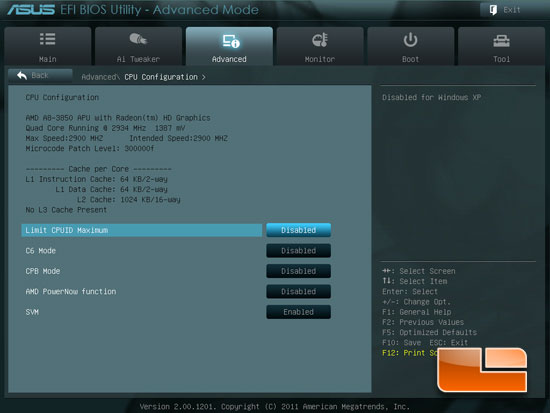Select the CPB Mode setting label
The width and height of the screenshot is (550, 413).
point(43,271)
